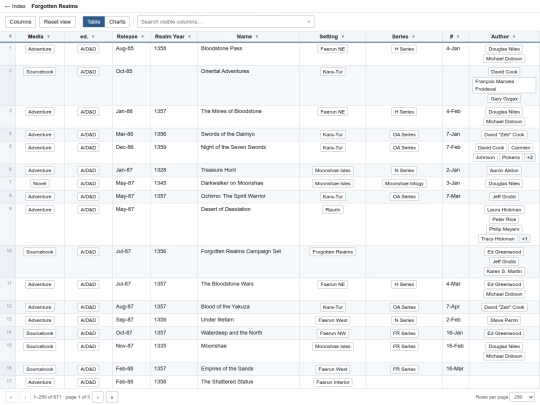Select Empires of the Sands cell
This screenshot has width=540, height=405.
pos(248,369)
